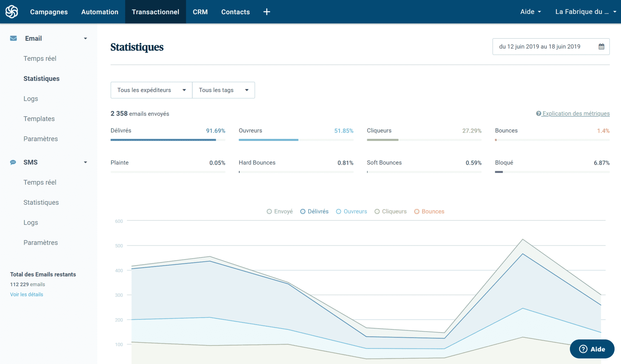The width and height of the screenshot is (621, 364).
Task: Click the plus icon in top navigation
Action: point(267,12)
